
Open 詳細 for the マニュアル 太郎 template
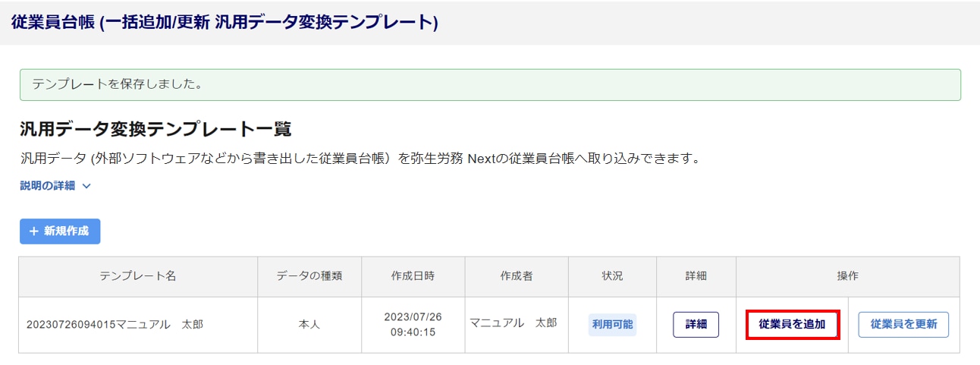(x=696, y=324)
